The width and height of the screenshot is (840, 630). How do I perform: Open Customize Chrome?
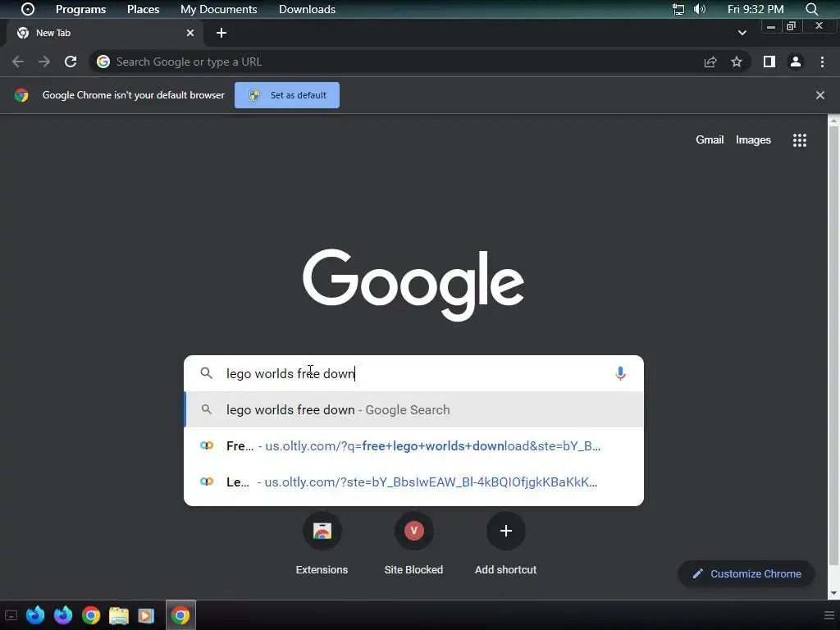click(746, 573)
